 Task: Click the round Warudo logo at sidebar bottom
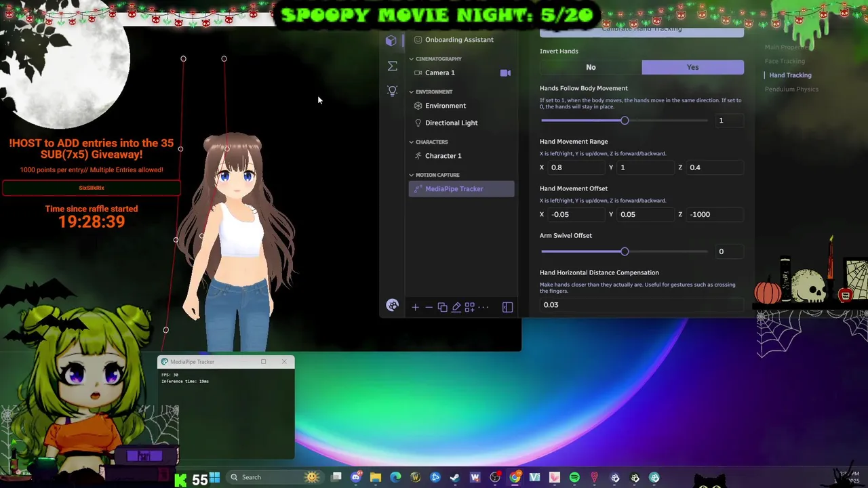392,306
